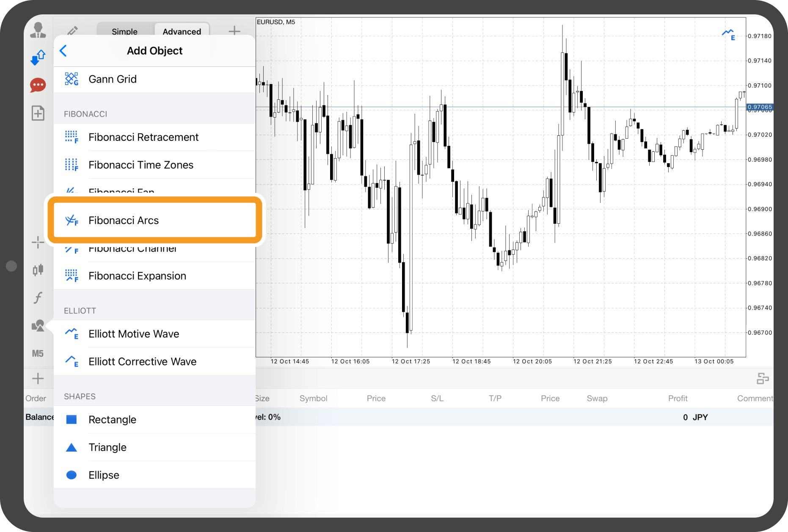Tap the plus button above Order column

click(x=38, y=378)
